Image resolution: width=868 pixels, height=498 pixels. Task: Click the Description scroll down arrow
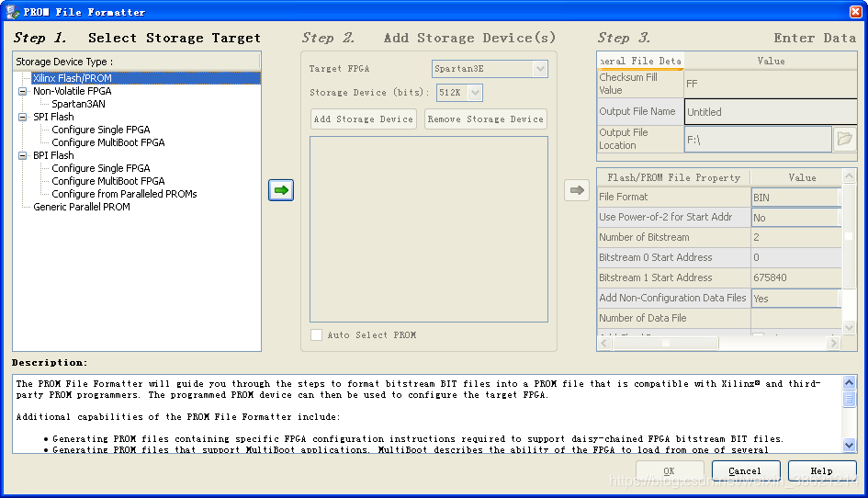849,445
